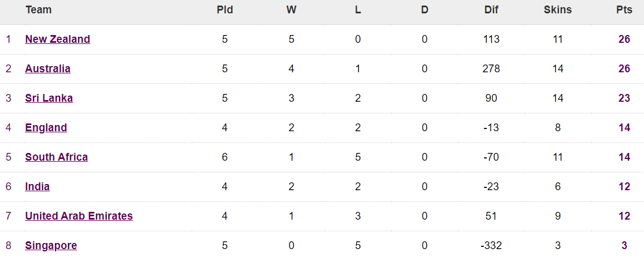Click the D column header
The width and height of the screenshot is (644, 258).
(425, 10)
